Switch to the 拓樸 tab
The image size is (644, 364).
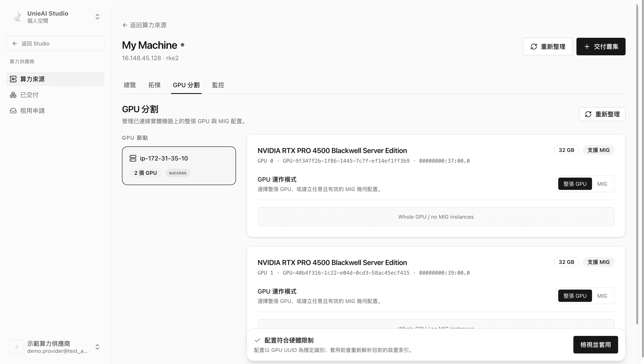pyautogui.click(x=154, y=85)
